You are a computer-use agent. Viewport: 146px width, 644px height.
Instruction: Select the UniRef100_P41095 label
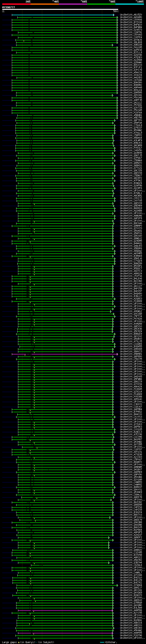click(131, 48)
